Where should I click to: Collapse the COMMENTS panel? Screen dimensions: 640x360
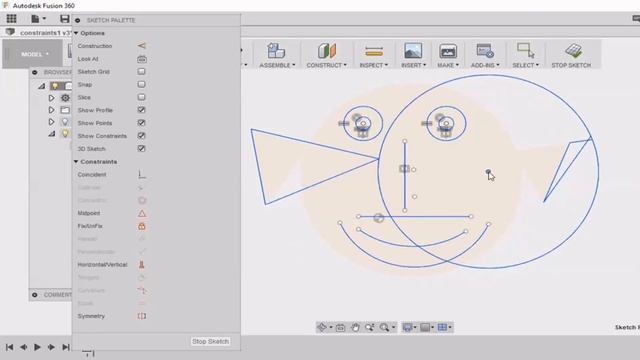tap(35, 295)
